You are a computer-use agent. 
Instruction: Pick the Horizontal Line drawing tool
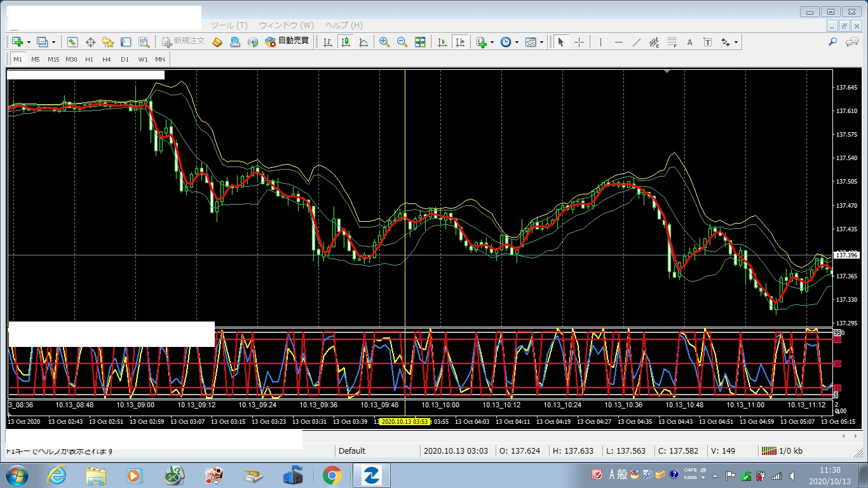pyautogui.click(x=618, y=42)
